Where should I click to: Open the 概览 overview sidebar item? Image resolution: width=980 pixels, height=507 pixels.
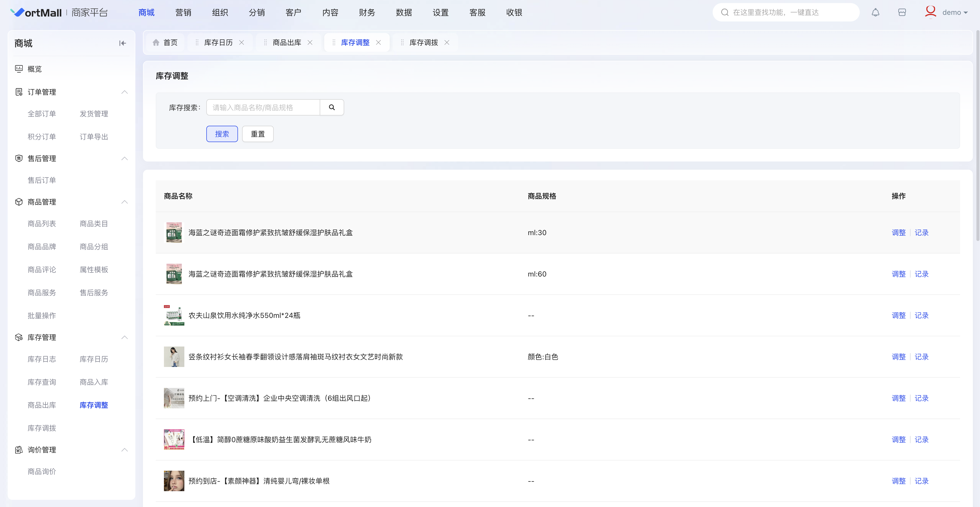point(34,69)
